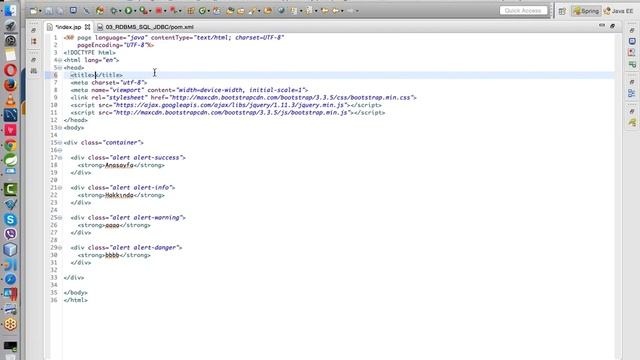
Task: Click the green New Class icon
Action: pyautogui.click(x=202, y=11)
